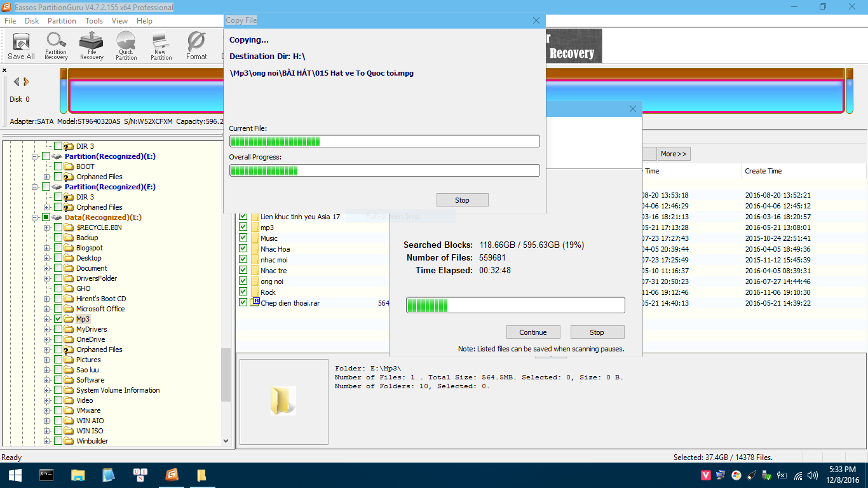Uncheck the nhac moi folder checkbox
Screen dimensions: 868x488
coord(243,259)
